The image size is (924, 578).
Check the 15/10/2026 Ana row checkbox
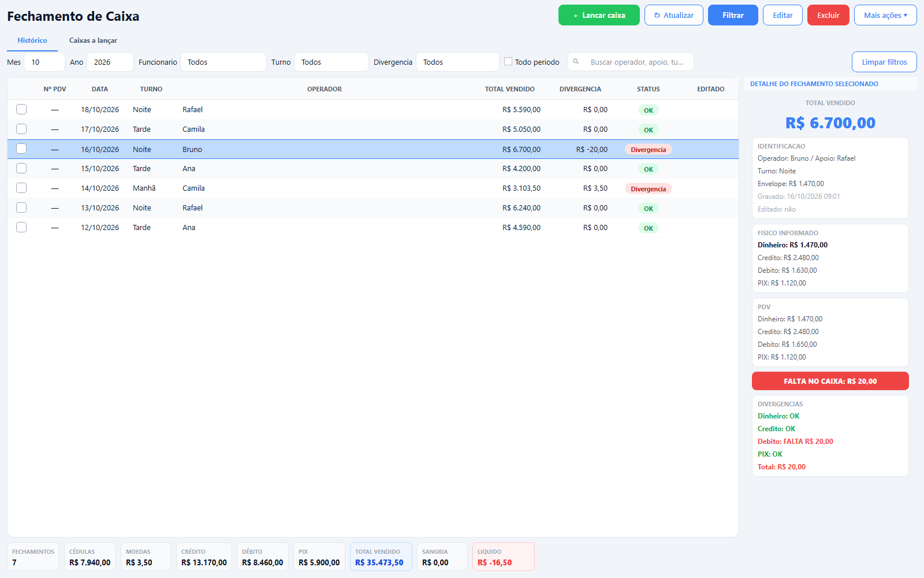click(21, 168)
